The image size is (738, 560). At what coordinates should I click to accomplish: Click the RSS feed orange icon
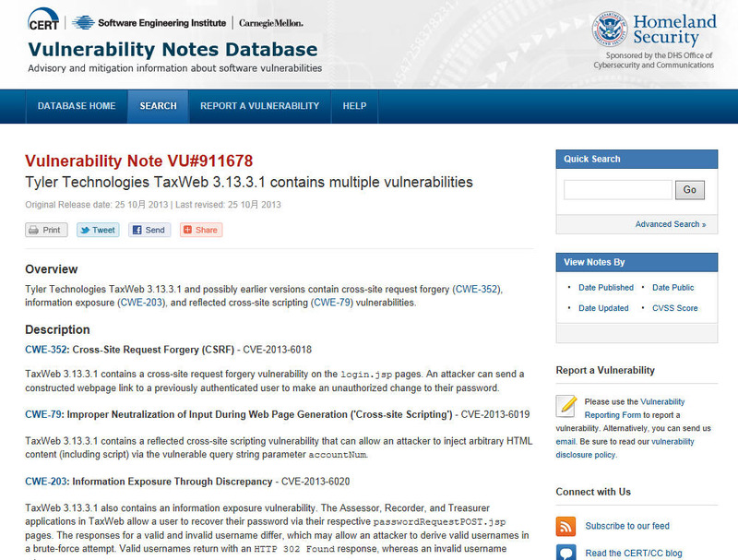(566, 526)
